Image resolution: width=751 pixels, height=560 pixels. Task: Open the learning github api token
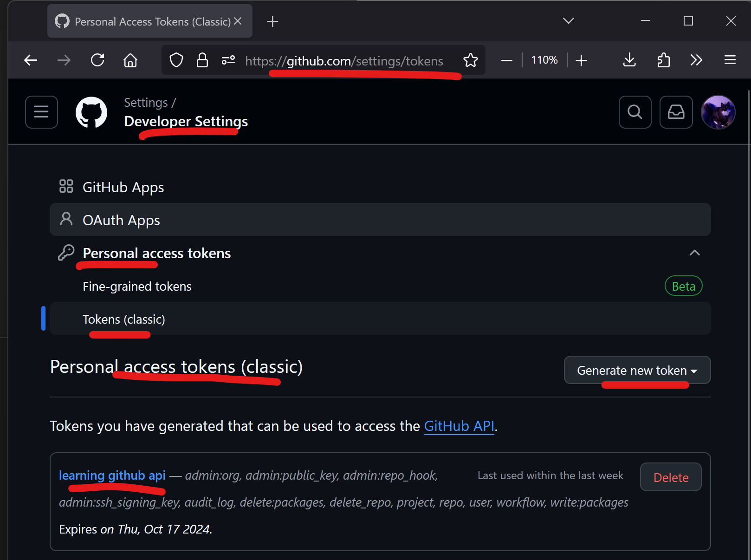click(112, 475)
